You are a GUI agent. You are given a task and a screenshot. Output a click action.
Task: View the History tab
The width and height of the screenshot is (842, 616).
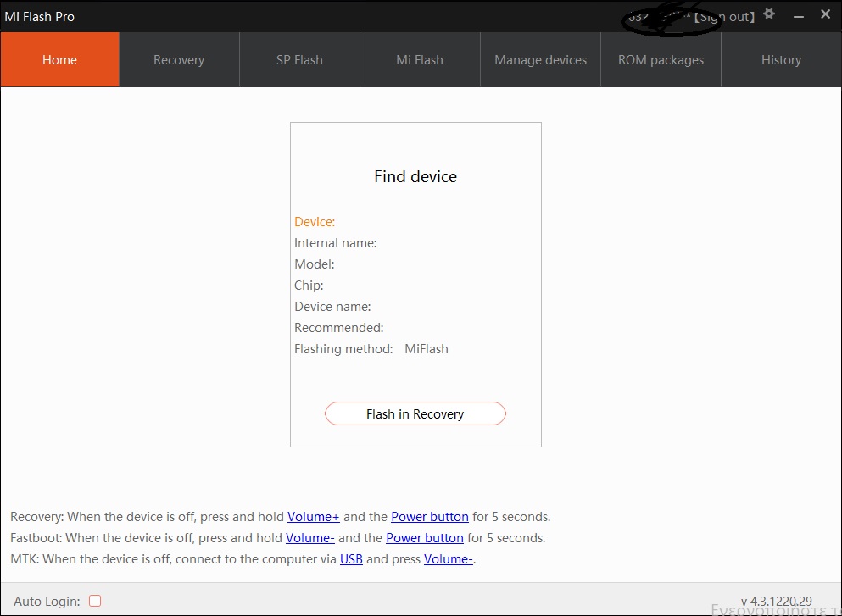(781, 60)
